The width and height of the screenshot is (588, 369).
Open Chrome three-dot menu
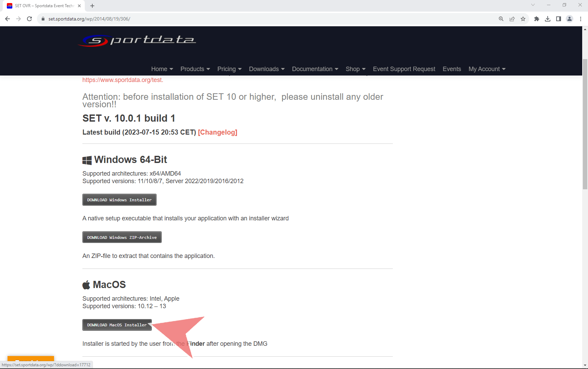[x=580, y=19]
